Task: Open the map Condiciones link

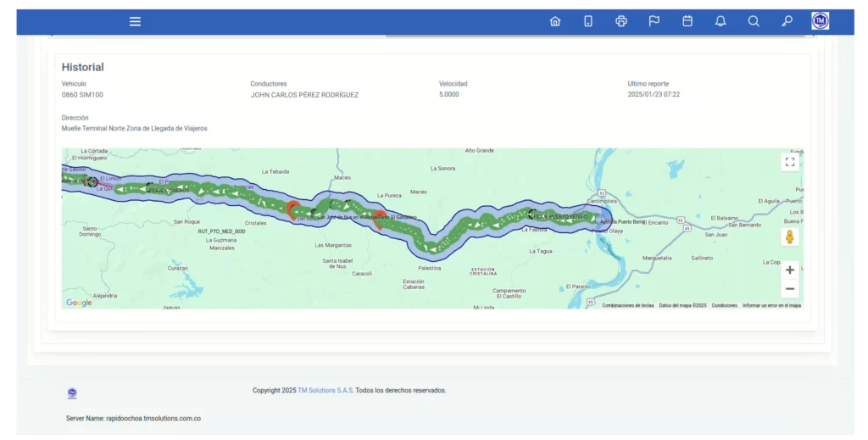Action: tap(724, 305)
